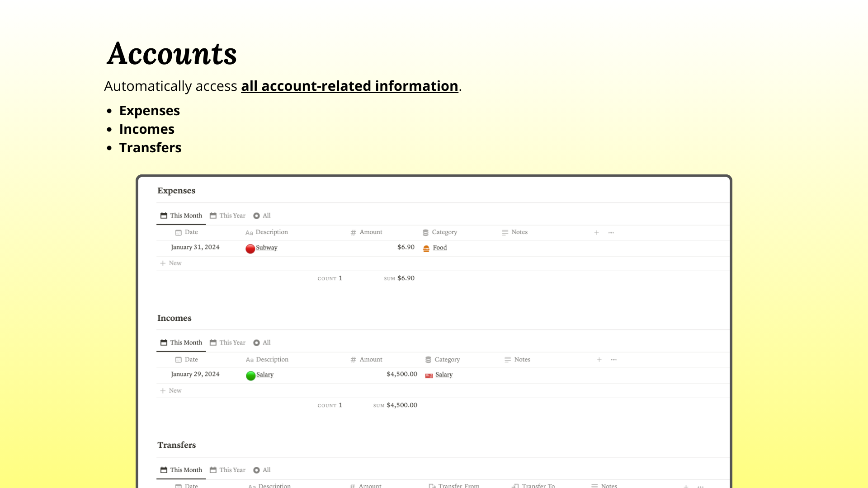Click Amount column header in Incomes table
The height and width of the screenshot is (488, 868).
point(366,360)
